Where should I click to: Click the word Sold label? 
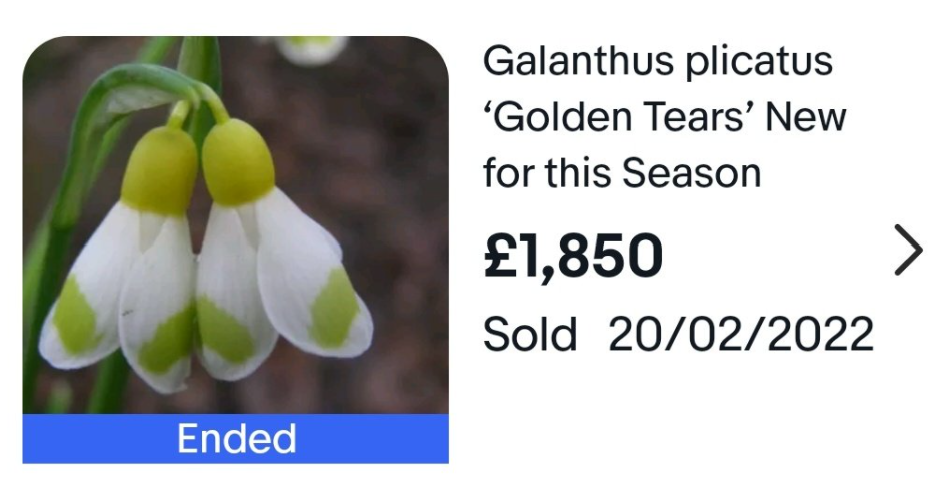click(x=530, y=334)
